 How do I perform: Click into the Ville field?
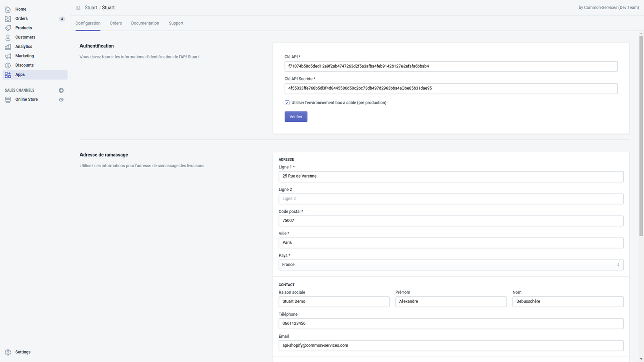click(451, 243)
